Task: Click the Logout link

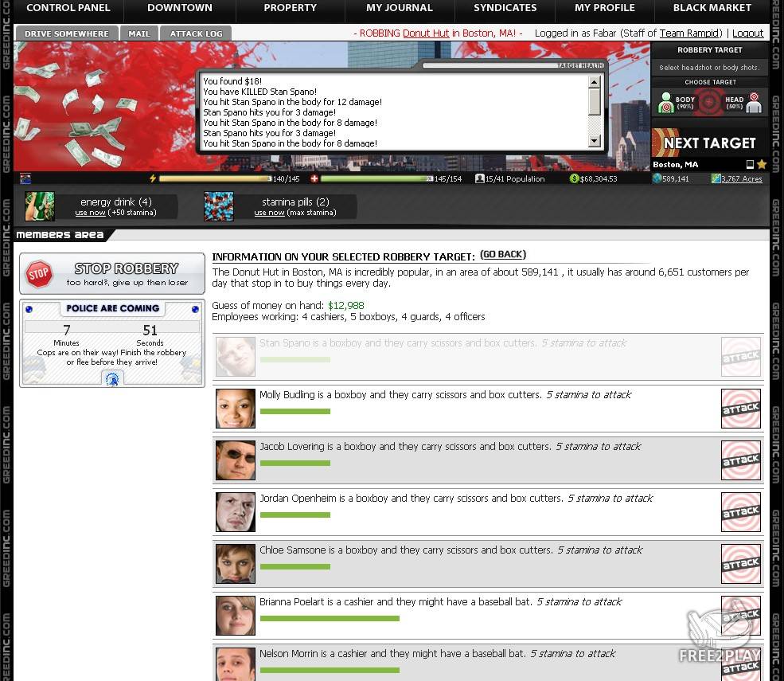Action: pos(747,33)
